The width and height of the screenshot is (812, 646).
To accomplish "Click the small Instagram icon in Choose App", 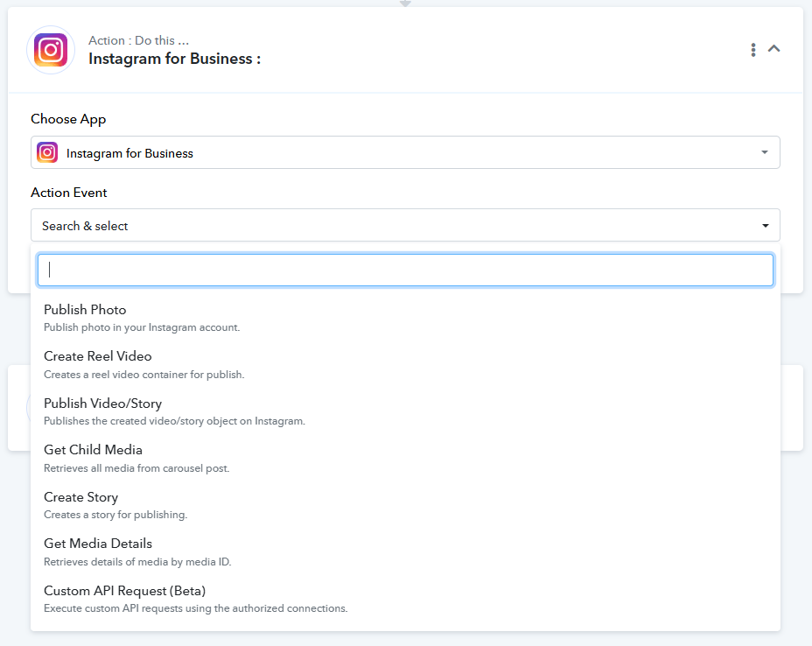I will [47, 152].
